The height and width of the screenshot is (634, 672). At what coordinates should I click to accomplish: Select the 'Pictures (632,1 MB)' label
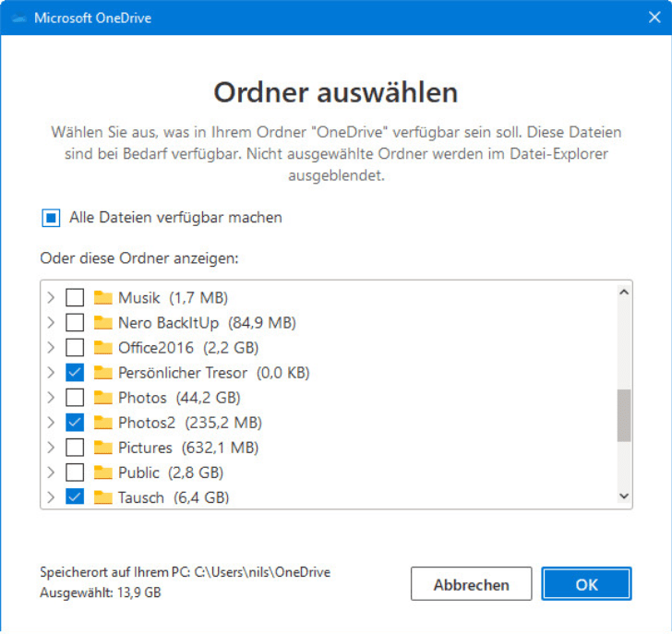(x=188, y=448)
